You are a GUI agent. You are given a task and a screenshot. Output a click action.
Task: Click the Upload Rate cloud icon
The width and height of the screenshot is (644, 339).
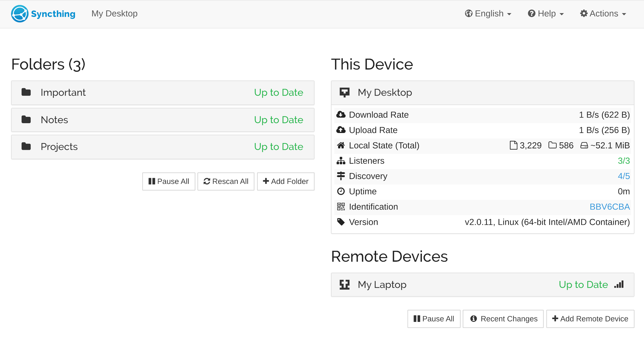click(341, 130)
